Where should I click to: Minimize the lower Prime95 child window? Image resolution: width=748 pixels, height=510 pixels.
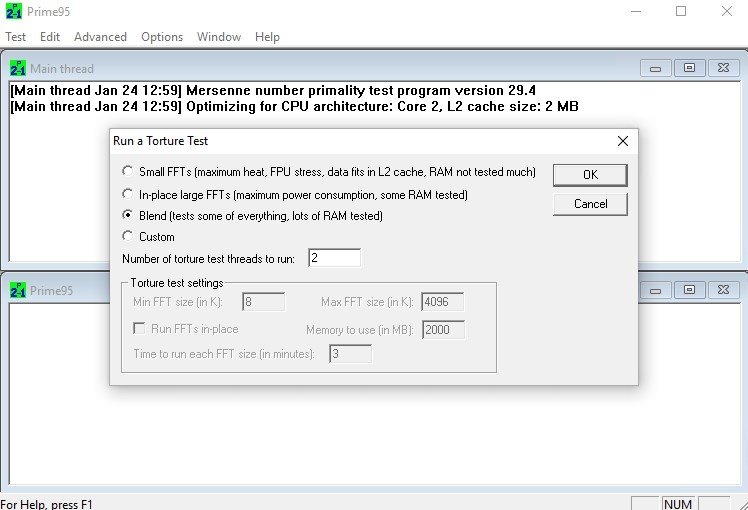655,290
